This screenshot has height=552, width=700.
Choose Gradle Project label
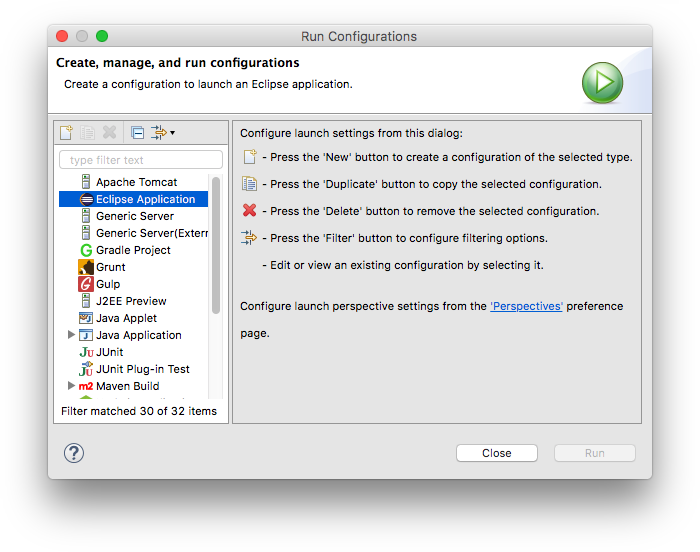[133, 250]
